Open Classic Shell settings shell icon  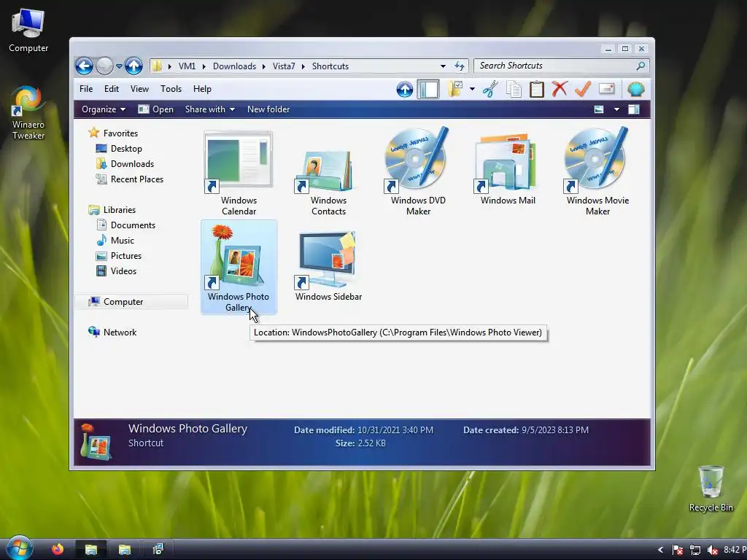point(636,89)
